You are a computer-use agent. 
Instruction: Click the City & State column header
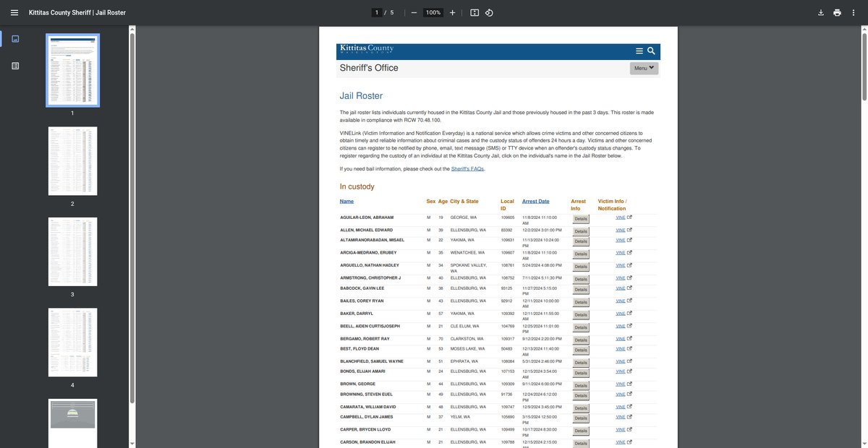464,201
